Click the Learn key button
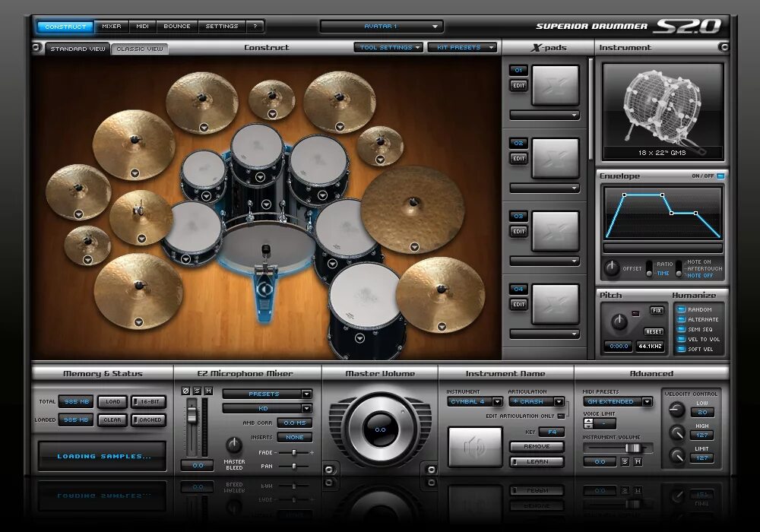 click(537, 462)
